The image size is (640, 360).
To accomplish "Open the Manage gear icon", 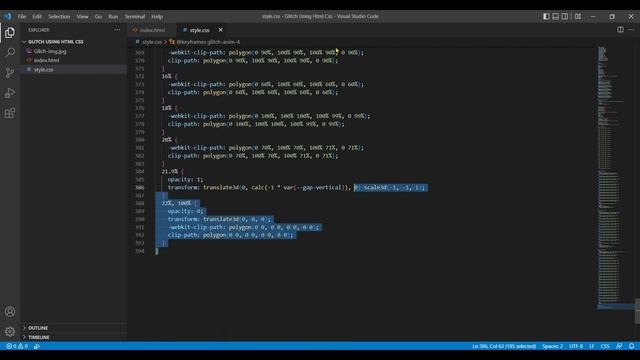I will point(10,331).
